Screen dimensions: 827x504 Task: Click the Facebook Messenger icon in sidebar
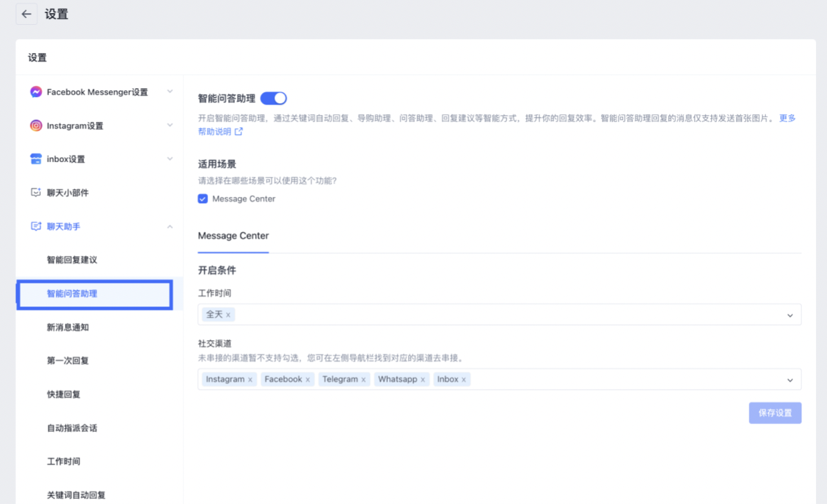pos(36,92)
